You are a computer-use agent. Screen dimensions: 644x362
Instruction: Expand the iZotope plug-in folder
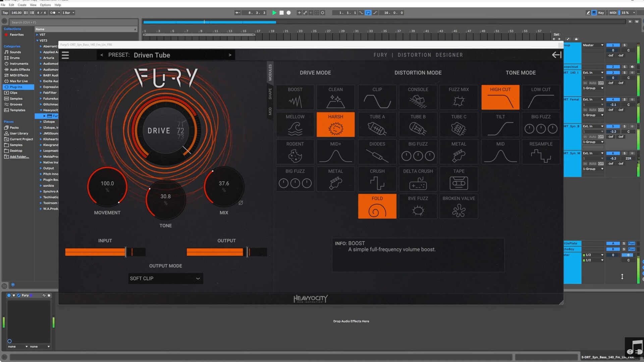click(41, 122)
